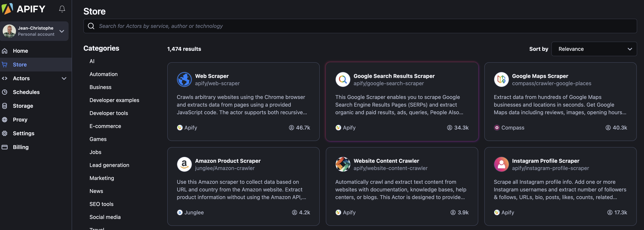Open Web Scraper globe icon

pyautogui.click(x=184, y=79)
